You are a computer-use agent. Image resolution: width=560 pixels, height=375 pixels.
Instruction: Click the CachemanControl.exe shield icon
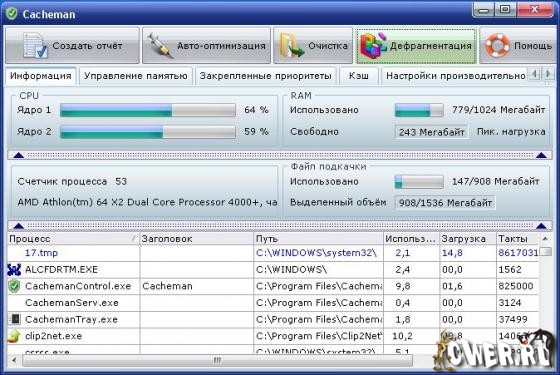(x=14, y=286)
